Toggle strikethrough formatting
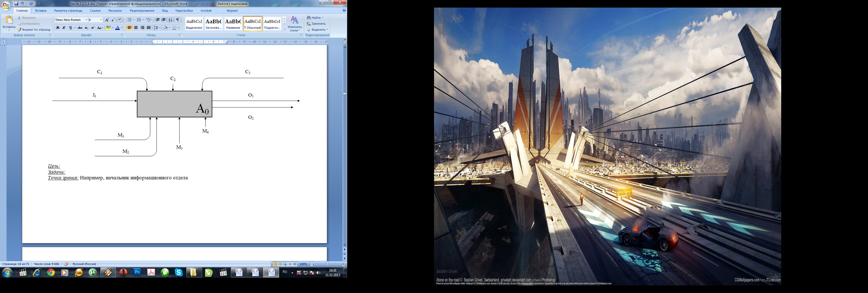Image resolution: width=868 pixels, height=293 pixels. click(x=80, y=28)
